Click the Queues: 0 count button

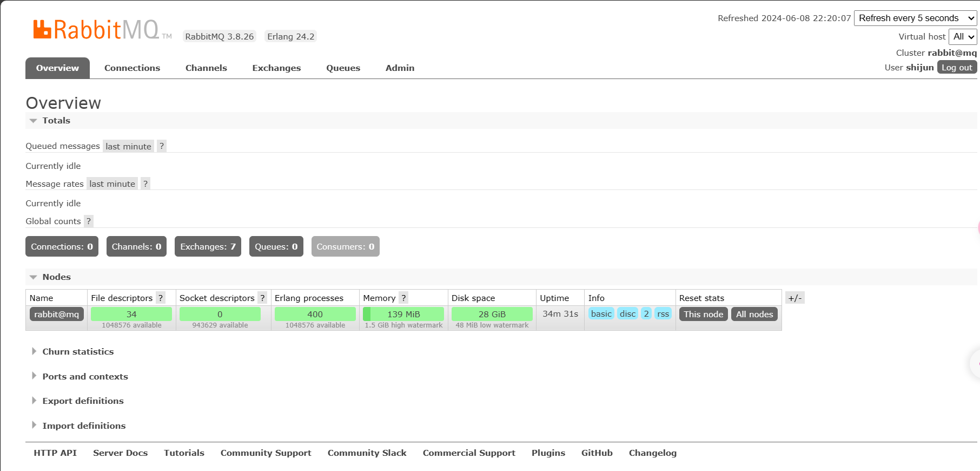click(x=276, y=246)
